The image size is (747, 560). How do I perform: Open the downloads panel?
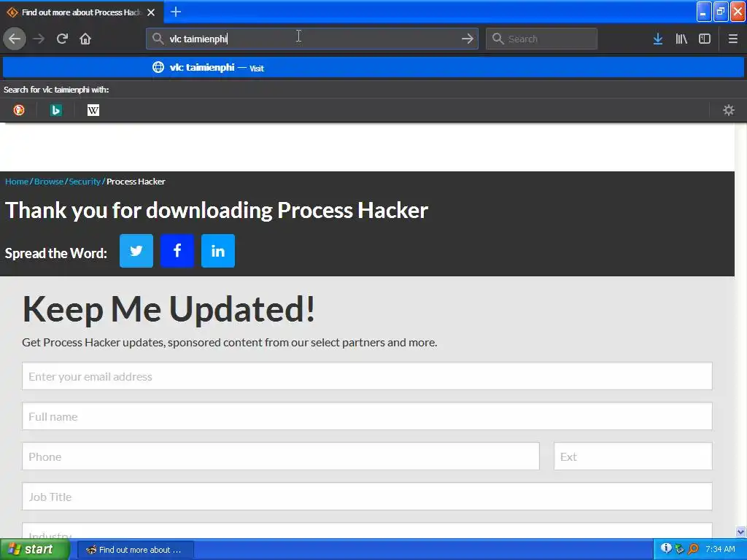point(658,39)
